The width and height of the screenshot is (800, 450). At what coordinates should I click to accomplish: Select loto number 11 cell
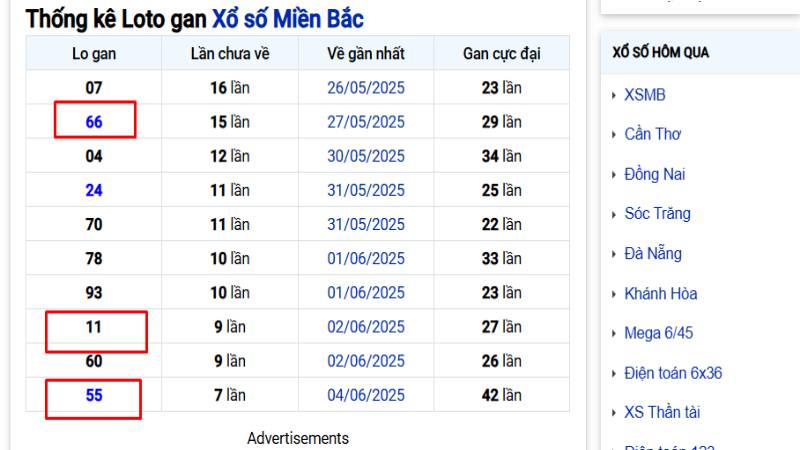coord(94,327)
